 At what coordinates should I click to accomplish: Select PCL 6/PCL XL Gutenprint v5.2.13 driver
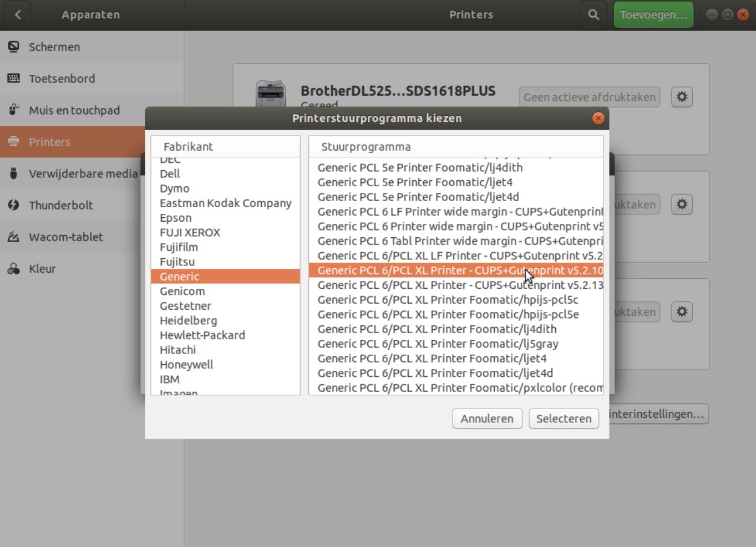[456, 285]
